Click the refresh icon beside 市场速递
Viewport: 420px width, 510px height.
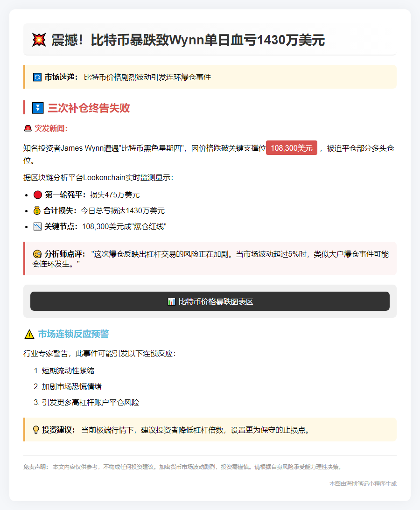click(37, 77)
